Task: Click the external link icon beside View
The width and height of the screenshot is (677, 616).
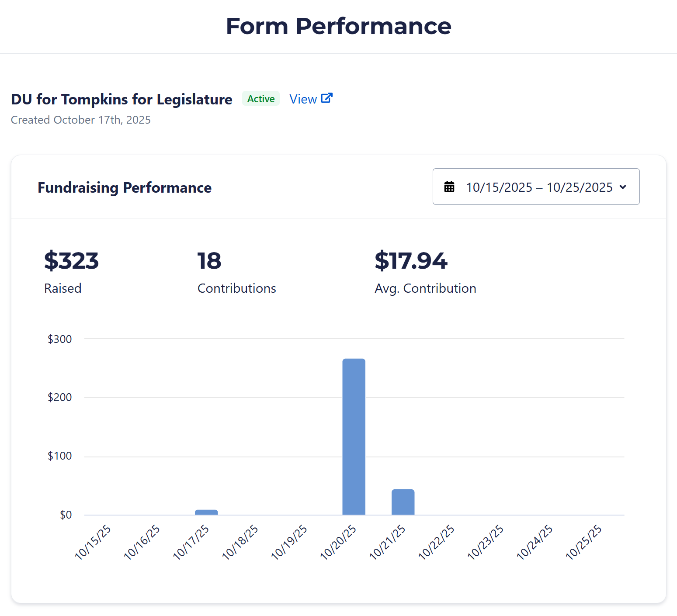Action: pos(326,98)
